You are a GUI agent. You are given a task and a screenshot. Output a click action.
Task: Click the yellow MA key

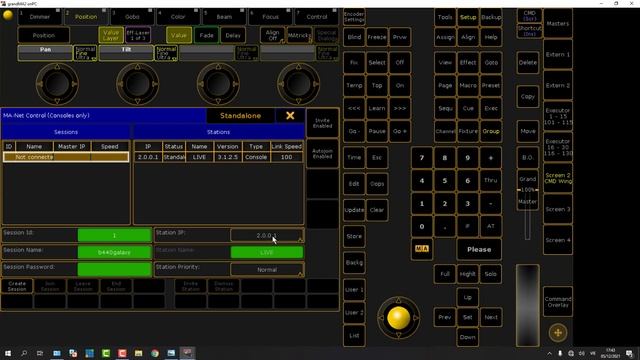coord(422,249)
